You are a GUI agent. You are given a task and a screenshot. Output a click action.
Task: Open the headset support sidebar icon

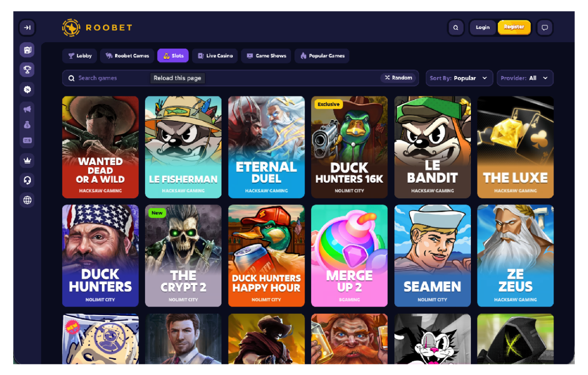pos(27,180)
